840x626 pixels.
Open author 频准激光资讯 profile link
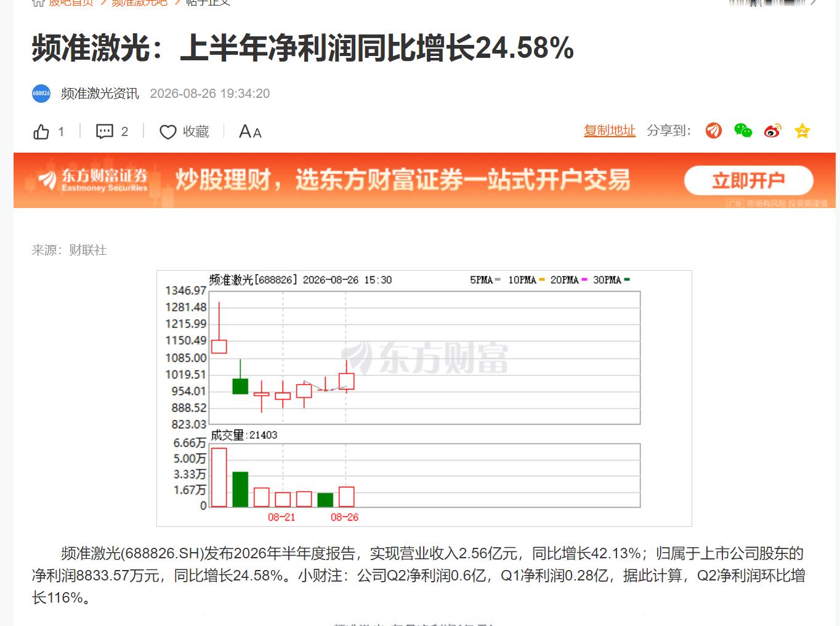(x=100, y=94)
